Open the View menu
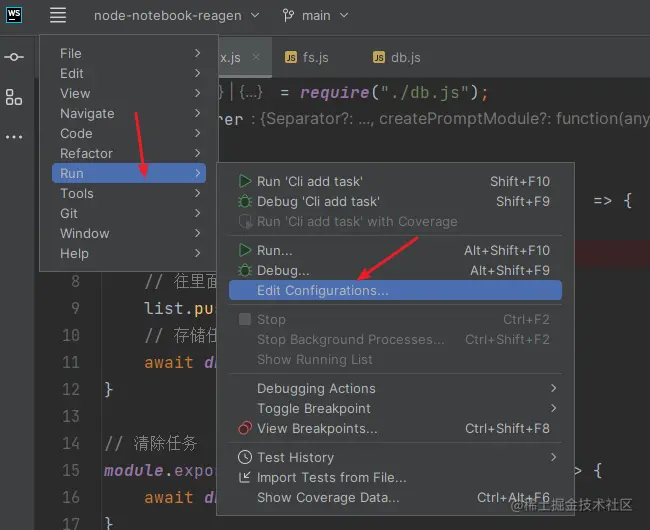 (129, 93)
